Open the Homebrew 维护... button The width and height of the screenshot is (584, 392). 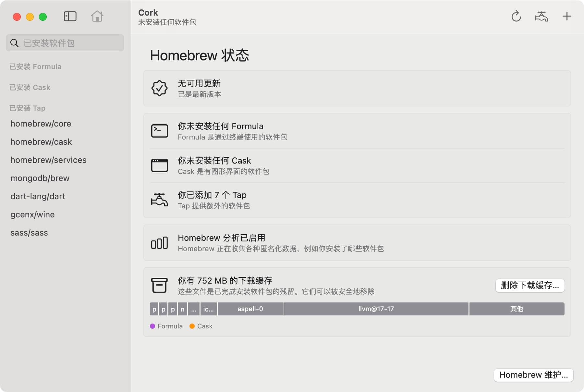533,375
